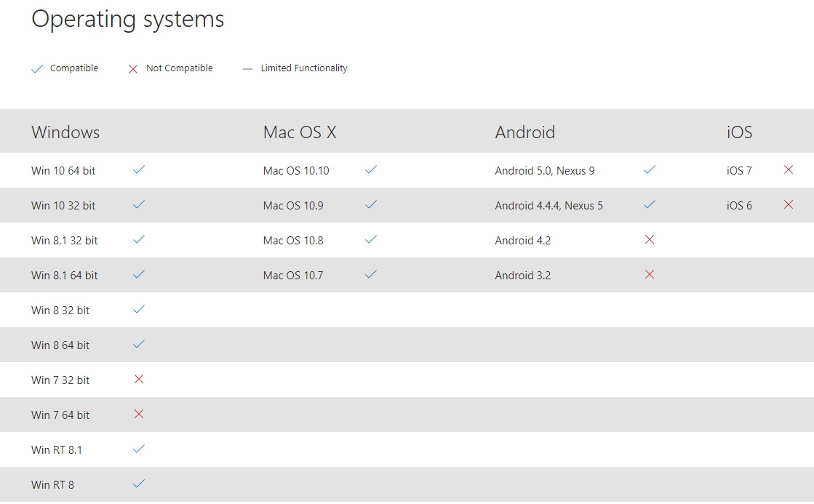Screen dimensions: 814x504
Task: Select the Mac OS 10.8 text
Action: pyautogui.click(x=293, y=240)
